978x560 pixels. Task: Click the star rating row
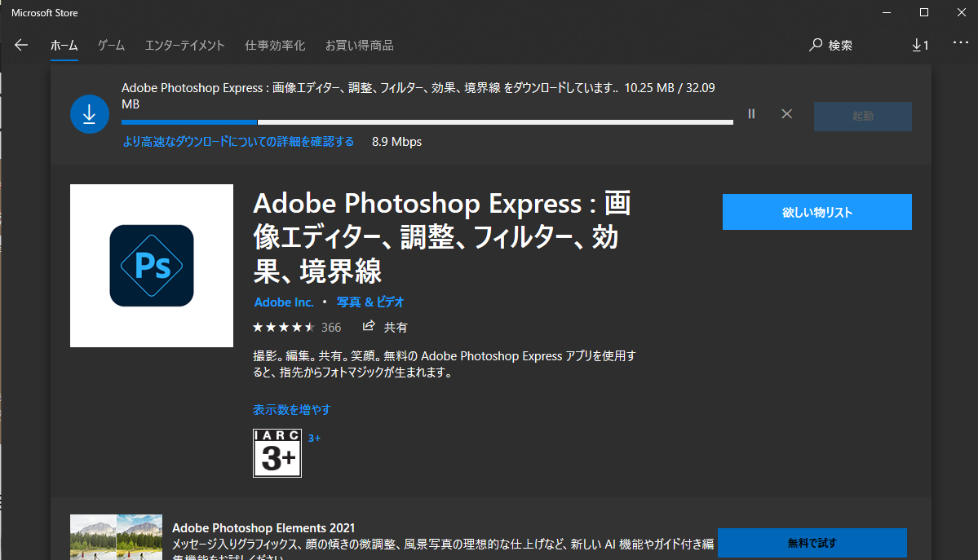[284, 327]
